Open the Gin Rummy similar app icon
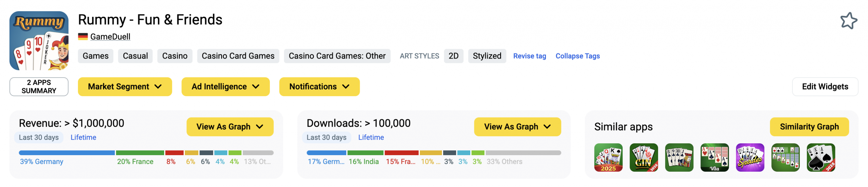Viewport: 868px width, 187px height. [644, 158]
